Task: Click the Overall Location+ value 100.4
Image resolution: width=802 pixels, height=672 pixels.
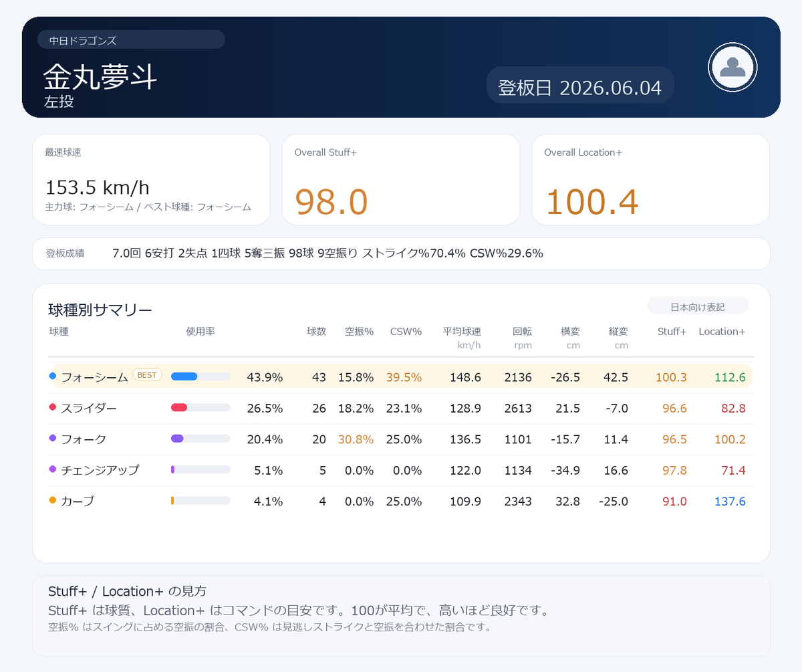Action: (591, 202)
